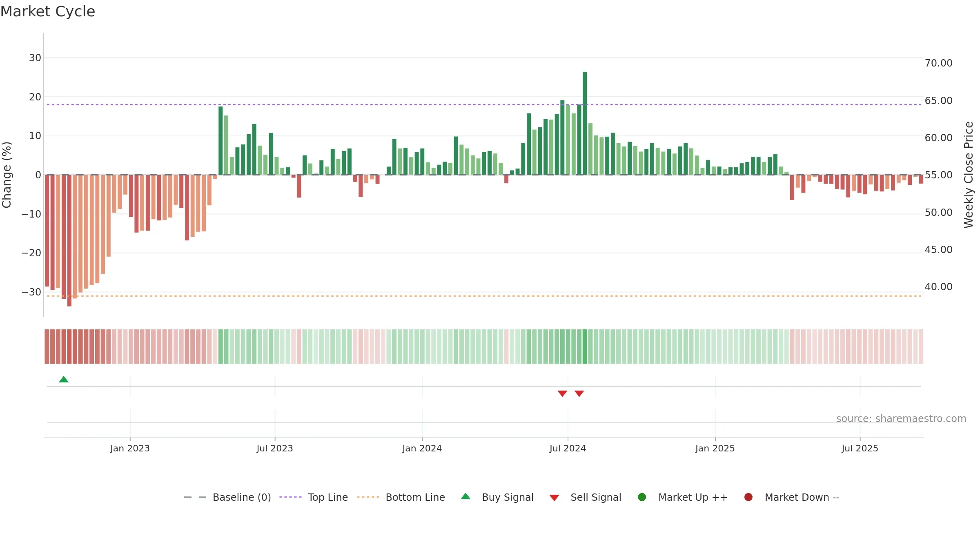The width and height of the screenshot is (980, 551).
Task: Click the −30 tick on Change axis
Action: [31, 292]
